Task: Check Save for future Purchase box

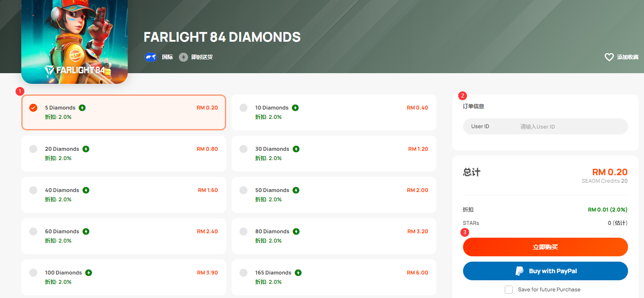Action: (509, 290)
